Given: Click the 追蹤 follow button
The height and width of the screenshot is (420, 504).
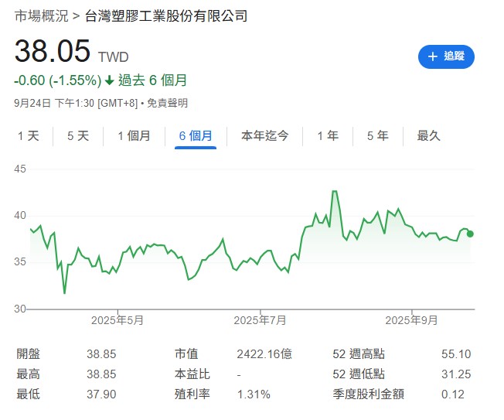Looking at the screenshot, I should pos(446,56).
